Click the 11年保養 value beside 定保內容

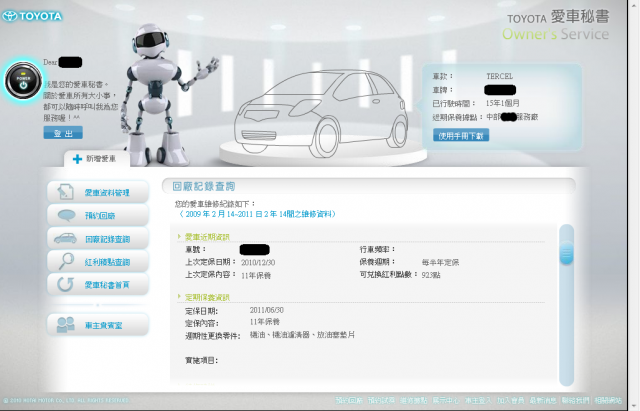coord(264,322)
